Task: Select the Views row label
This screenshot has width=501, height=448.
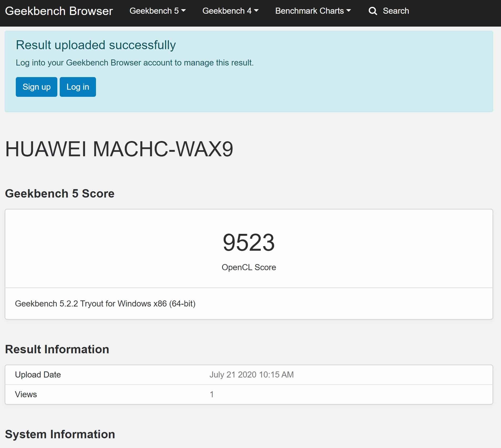Action: tap(26, 394)
